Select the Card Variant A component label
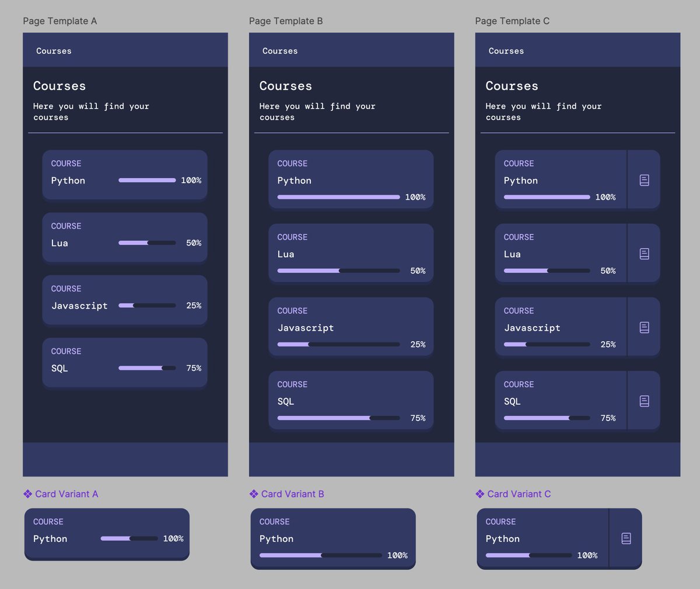This screenshot has width=700, height=589. 66,494
